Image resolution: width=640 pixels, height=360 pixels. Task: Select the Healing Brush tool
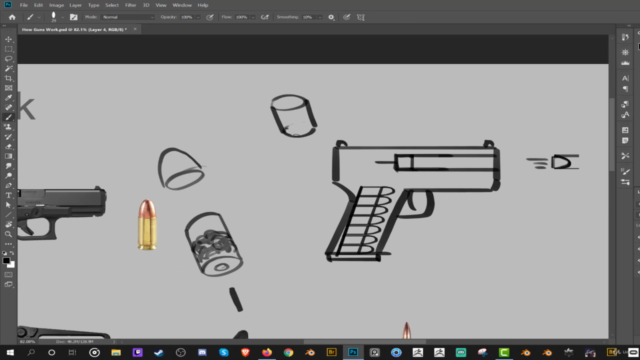pos(8,107)
